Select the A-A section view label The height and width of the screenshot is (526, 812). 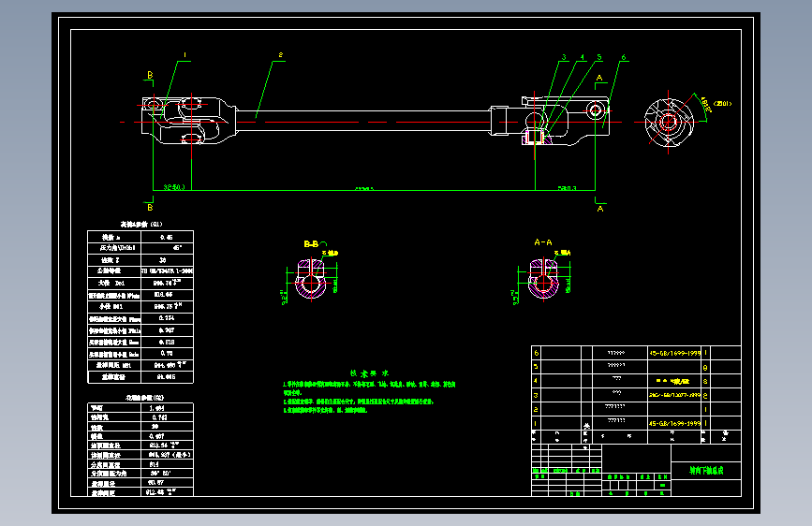543,242
